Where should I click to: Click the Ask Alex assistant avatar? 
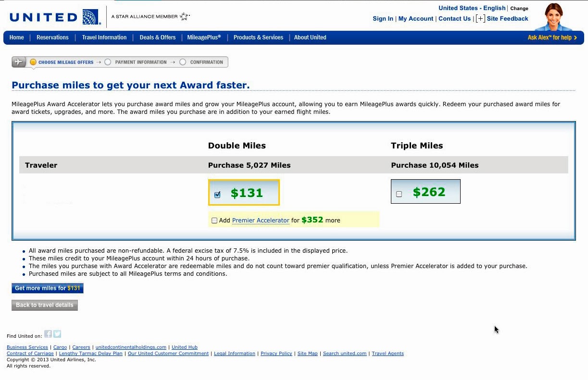[554, 17]
